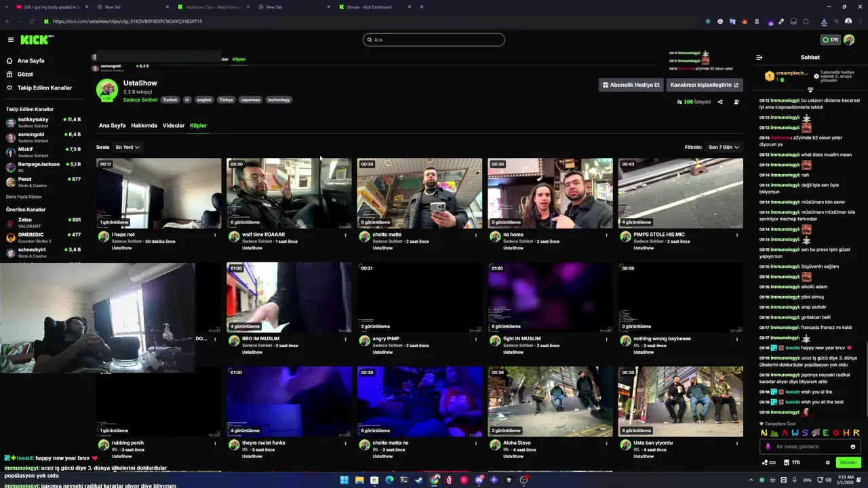Open a new browser tab with plus
Screen dimensions: 868x488
pos(421,7)
